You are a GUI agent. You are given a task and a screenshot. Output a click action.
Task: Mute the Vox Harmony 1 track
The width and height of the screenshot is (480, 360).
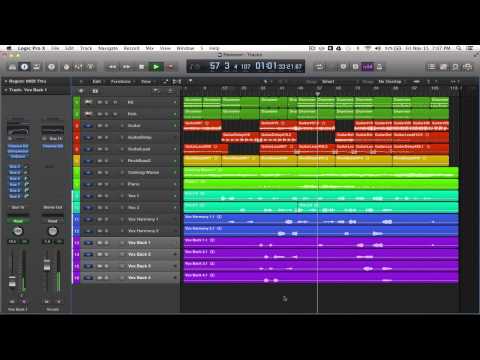100,219
